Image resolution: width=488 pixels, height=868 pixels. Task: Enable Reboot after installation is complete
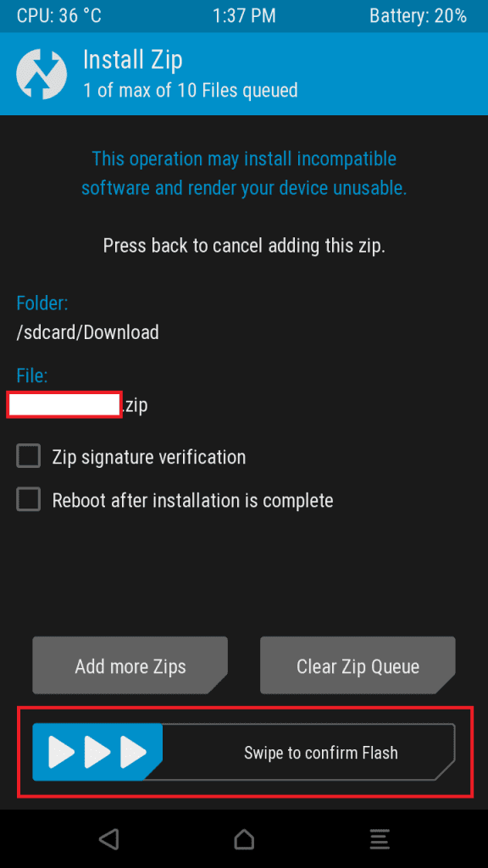[x=28, y=500]
